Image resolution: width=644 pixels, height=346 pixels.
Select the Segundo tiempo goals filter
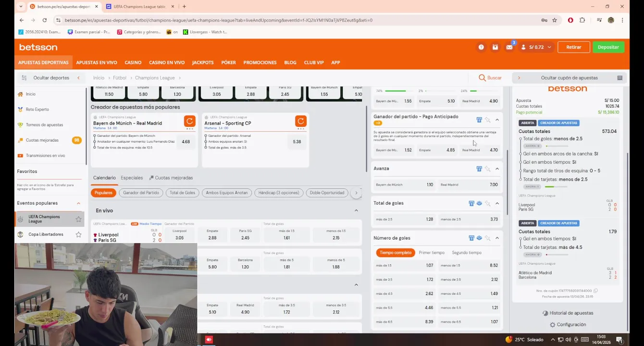(x=467, y=253)
